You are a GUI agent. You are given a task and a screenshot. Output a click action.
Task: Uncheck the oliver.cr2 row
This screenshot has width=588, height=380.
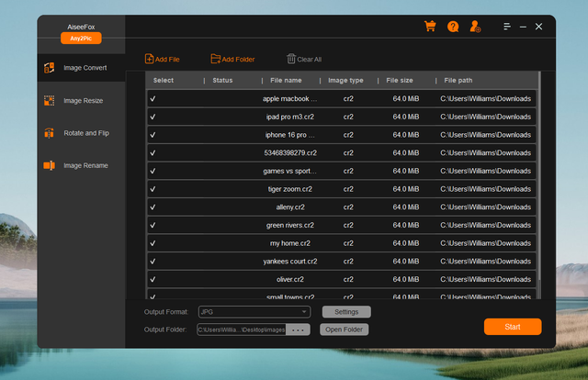coord(153,279)
